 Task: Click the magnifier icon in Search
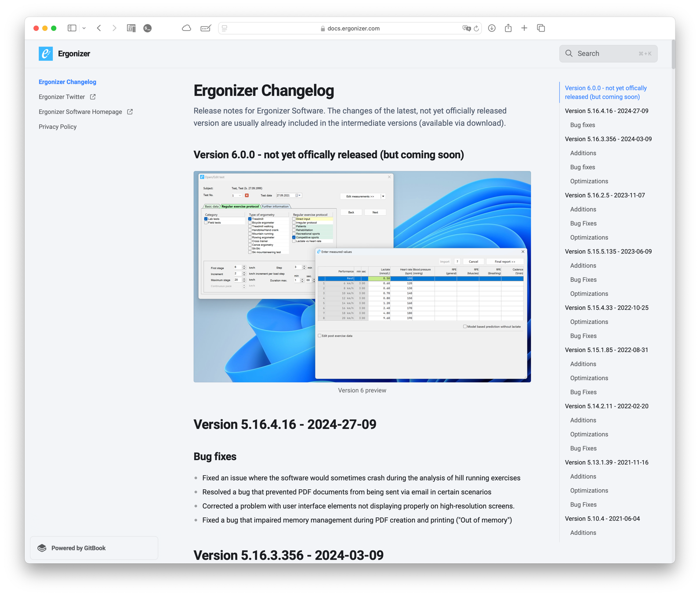coord(569,54)
